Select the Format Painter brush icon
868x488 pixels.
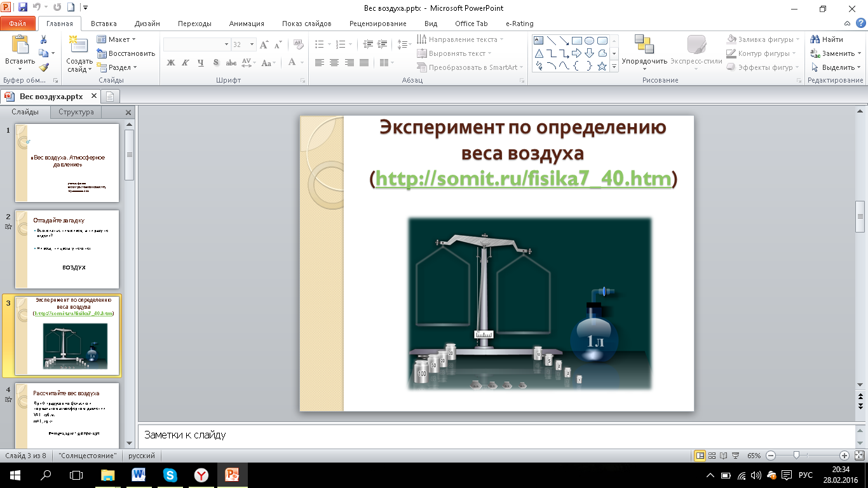43,67
